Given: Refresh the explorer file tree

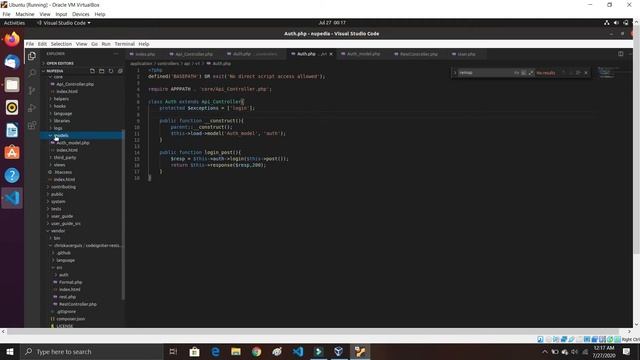Looking at the screenshot, I should tap(111, 71).
